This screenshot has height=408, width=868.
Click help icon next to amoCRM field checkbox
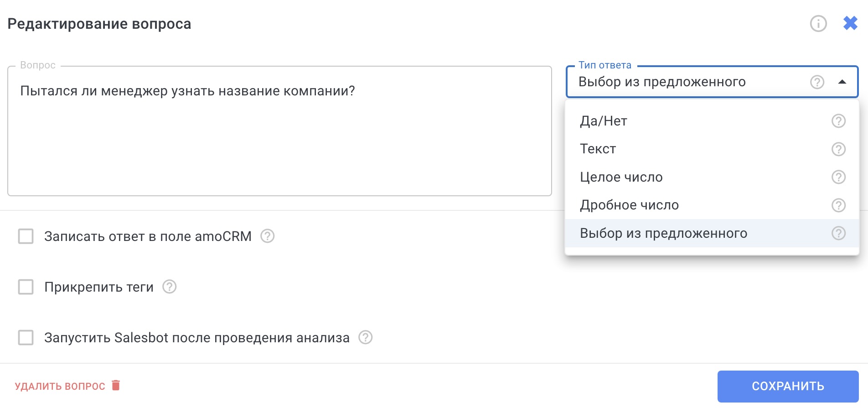point(267,236)
